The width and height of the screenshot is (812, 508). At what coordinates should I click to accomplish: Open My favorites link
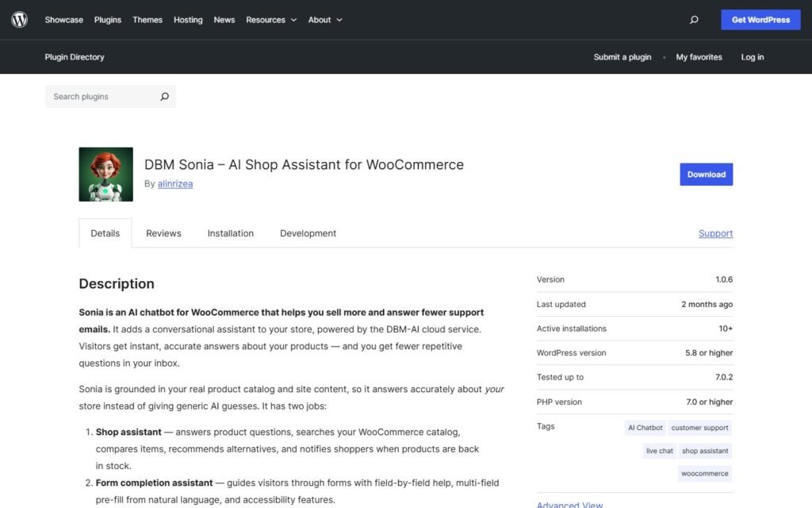699,57
